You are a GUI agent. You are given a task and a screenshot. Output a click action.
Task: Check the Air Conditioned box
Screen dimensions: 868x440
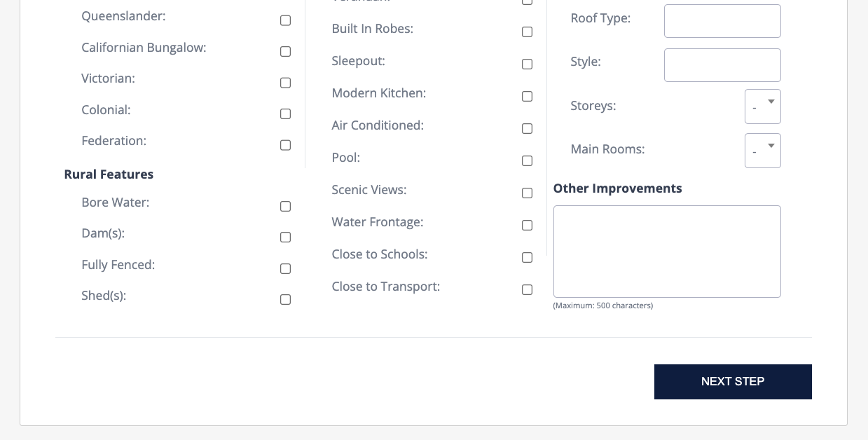[x=527, y=129]
